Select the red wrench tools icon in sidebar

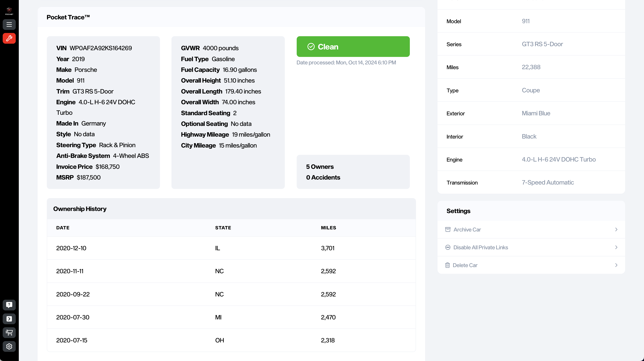[9, 38]
